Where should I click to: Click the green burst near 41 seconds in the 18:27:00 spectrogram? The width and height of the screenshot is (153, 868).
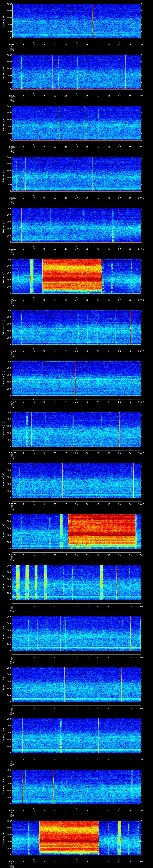(101, 582)
